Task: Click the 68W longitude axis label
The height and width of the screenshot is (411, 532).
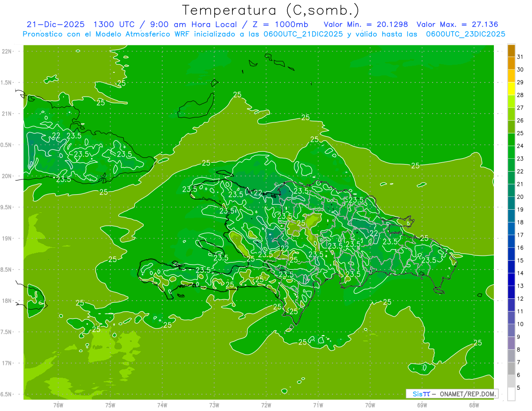Action: pyautogui.click(x=474, y=405)
